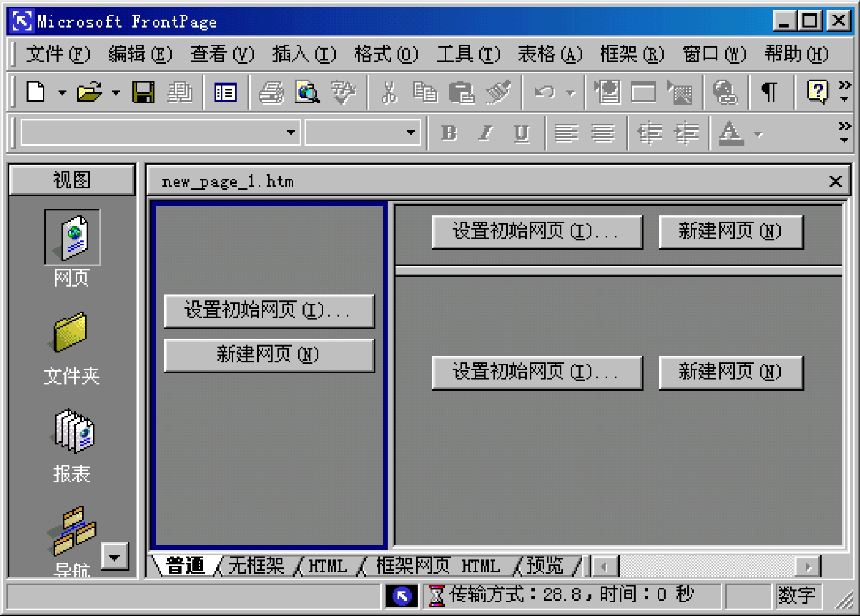
Task: Click the horizontal scrollbar left arrow
Action: tap(605, 567)
